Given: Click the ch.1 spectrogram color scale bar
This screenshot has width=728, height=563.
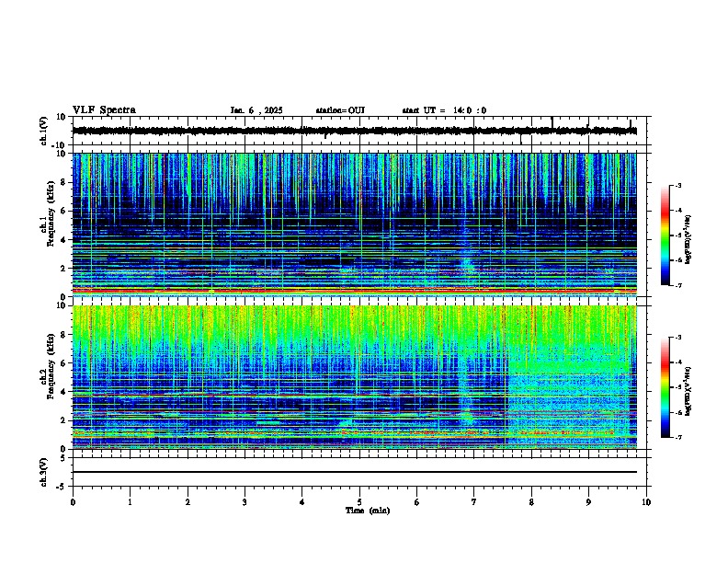Looking at the screenshot, I should click(x=665, y=236).
